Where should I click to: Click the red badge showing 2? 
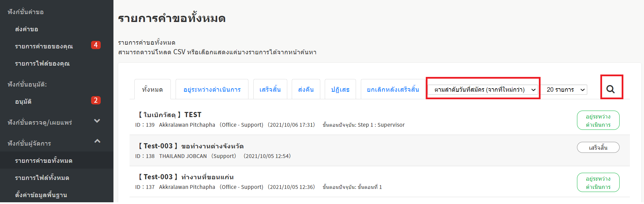96,100
